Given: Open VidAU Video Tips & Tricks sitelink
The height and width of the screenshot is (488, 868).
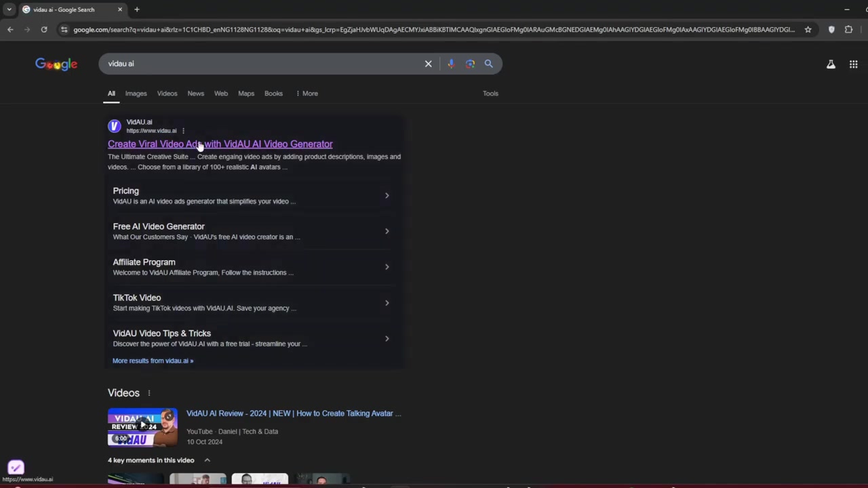Looking at the screenshot, I should tap(162, 333).
